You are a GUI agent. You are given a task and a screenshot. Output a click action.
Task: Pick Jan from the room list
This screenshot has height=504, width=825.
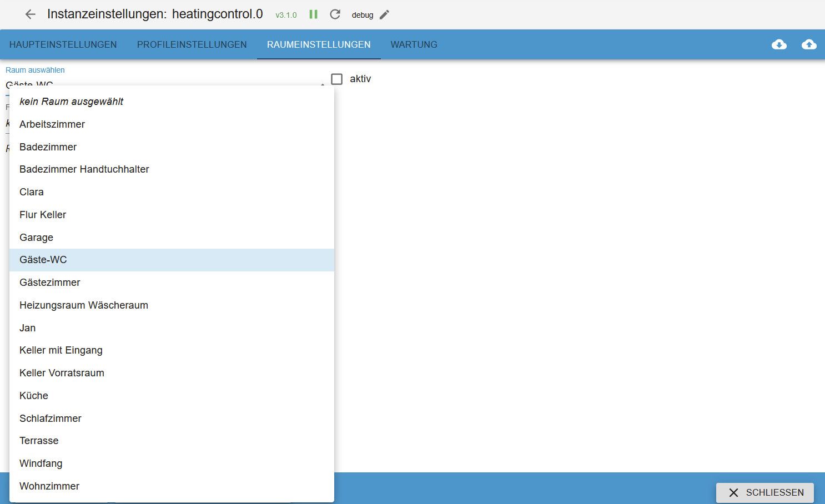(x=172, y=328)
